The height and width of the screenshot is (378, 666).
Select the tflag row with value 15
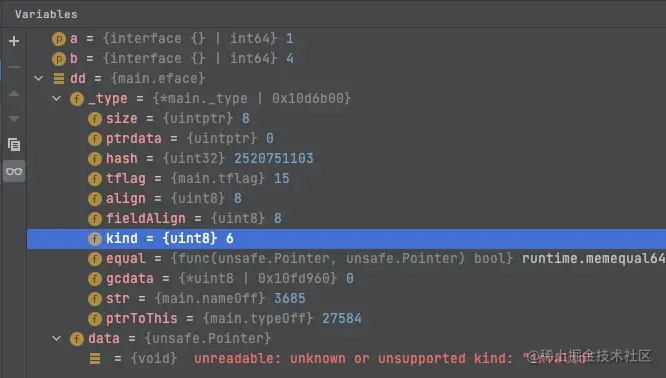coord(346,178)
